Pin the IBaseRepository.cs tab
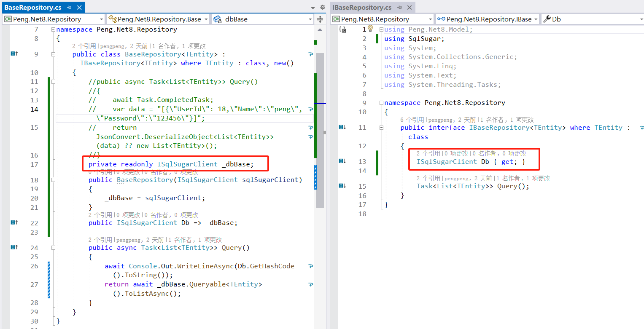Image resolution: width=644 pixels, height=329 pixels. pos(399,8)
